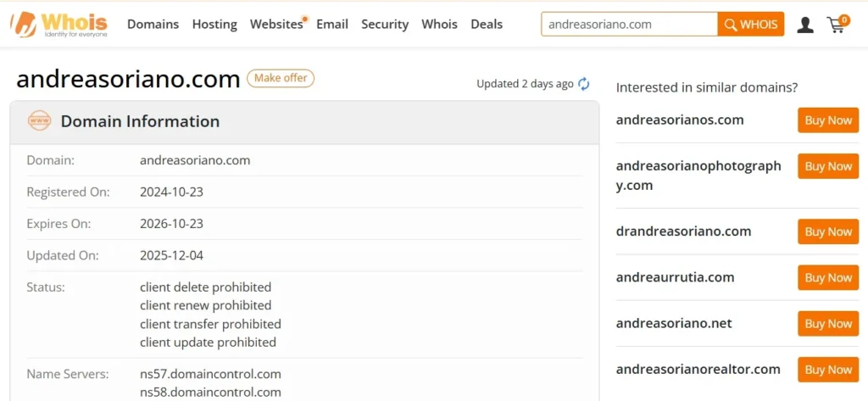
Task: Open the user account icon
Action: tap(805, 25)
